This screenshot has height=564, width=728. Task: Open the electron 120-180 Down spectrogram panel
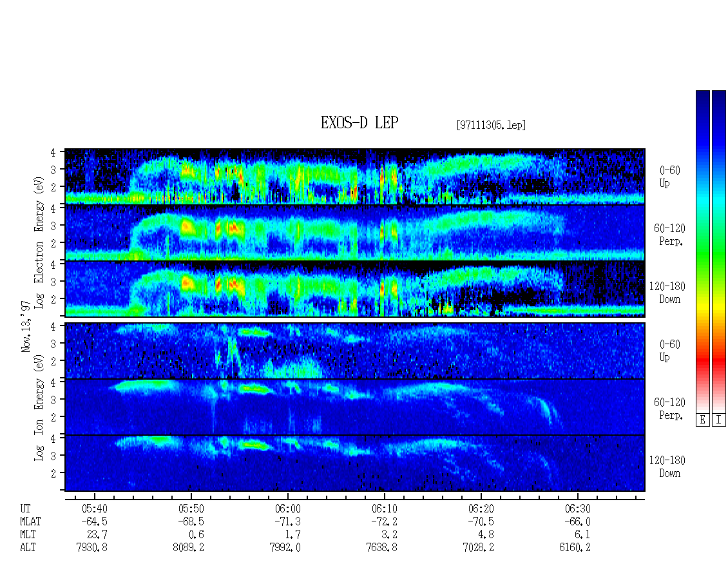point(355,289)
